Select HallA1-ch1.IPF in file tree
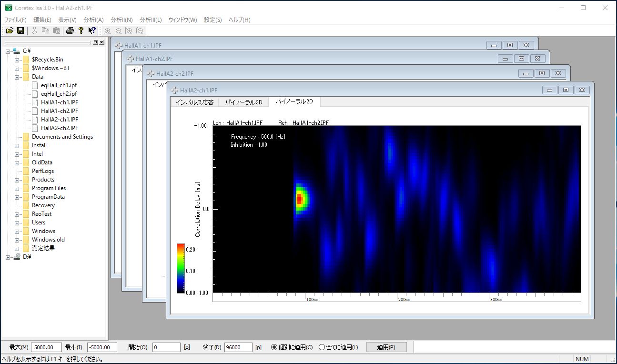The height and width of the screenshot is (364, 617). tap(60, 102)
